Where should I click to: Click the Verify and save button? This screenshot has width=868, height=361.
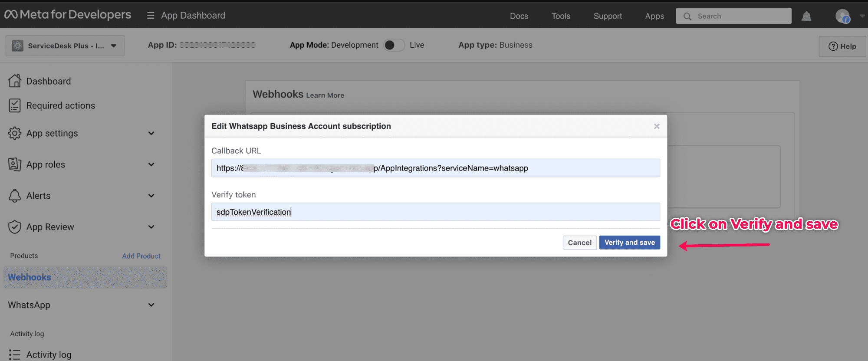pos(629,243)
